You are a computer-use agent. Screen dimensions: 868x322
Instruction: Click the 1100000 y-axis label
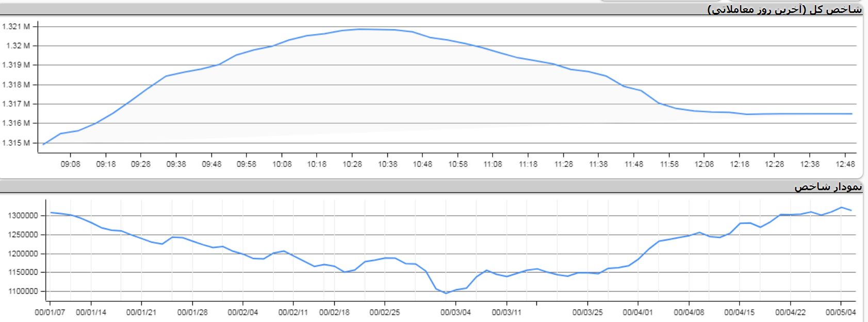[23, 291]
